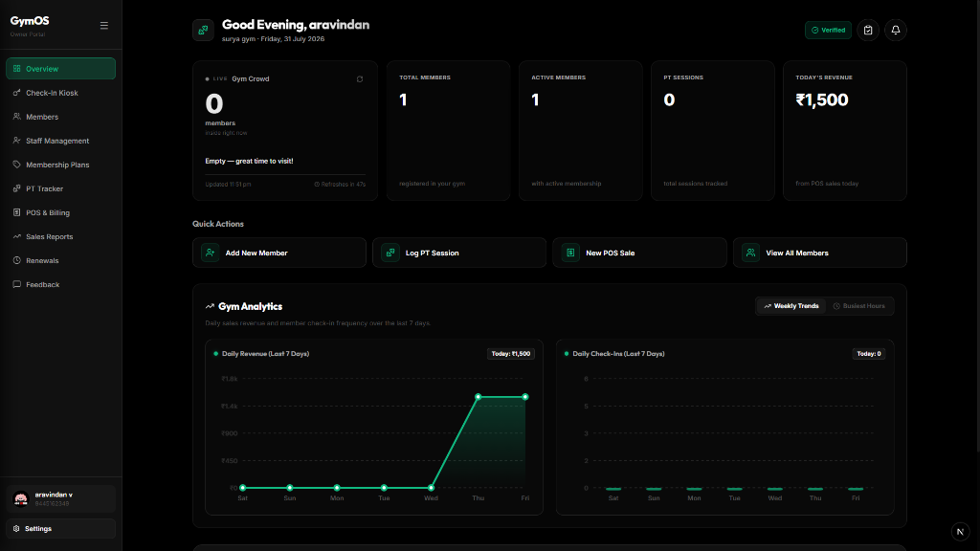This screenshot has height=551, width=980.
Task: Click the Thursday revenue data point
Action: [479, 397]
